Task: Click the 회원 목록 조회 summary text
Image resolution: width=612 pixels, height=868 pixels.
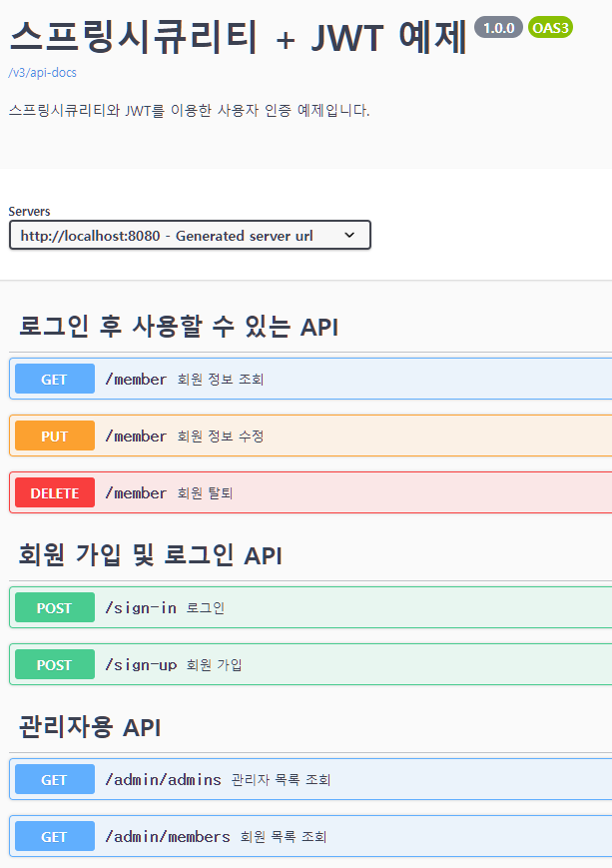Action: [x=284, y=837]
